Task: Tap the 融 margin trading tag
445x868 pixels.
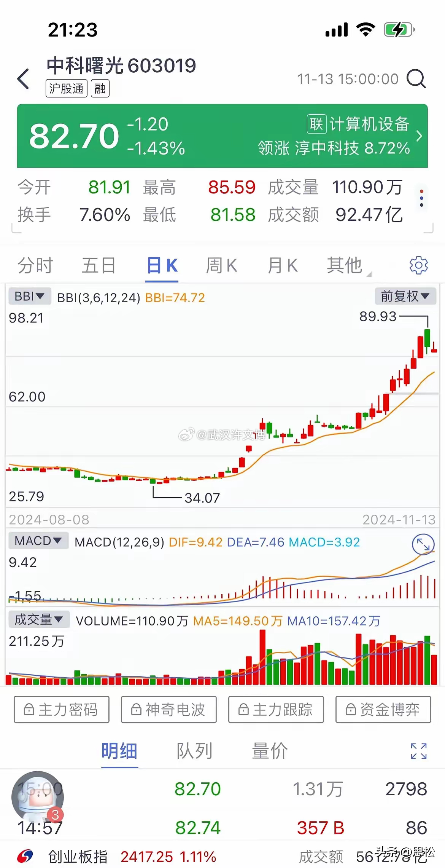Action: coord(100,88)
